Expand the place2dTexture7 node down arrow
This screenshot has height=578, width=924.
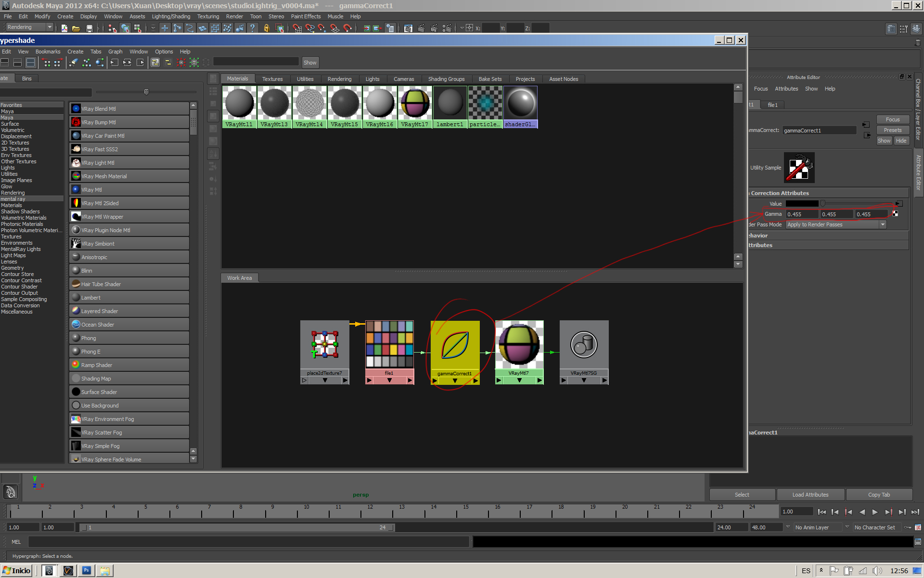pyautogui.click(x=325, y=381)
